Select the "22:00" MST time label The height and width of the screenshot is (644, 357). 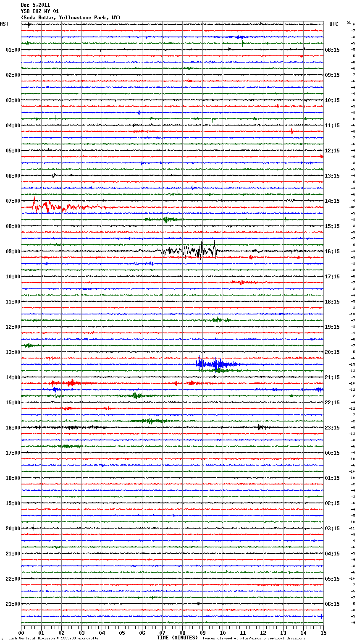13,579
